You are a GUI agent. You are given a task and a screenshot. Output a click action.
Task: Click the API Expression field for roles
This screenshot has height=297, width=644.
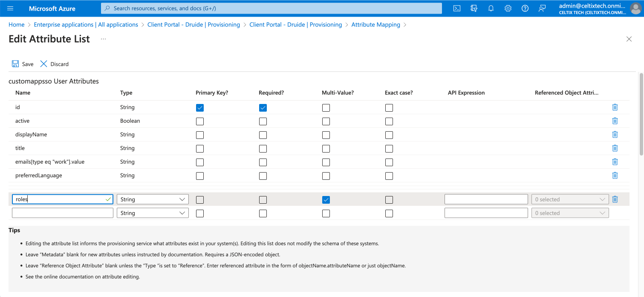486,199
